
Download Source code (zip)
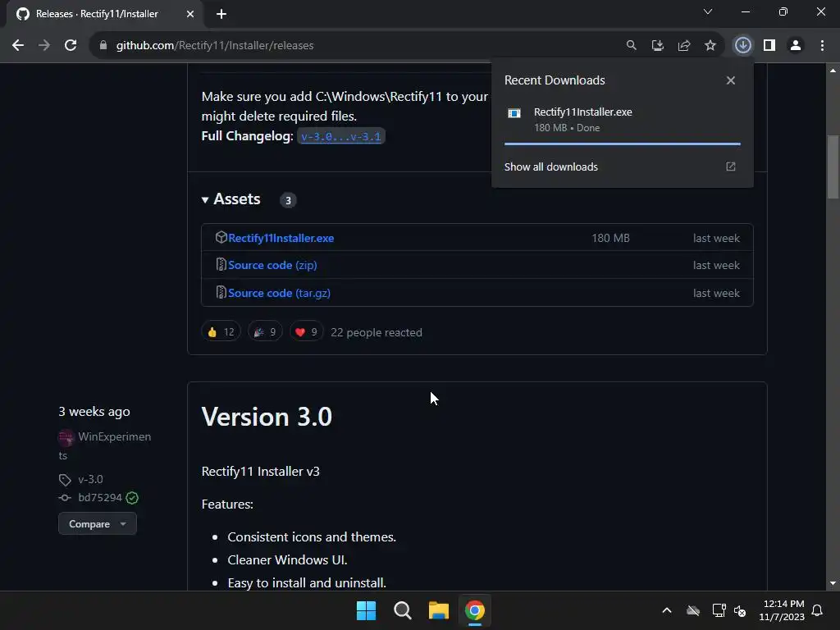[272, 265]
